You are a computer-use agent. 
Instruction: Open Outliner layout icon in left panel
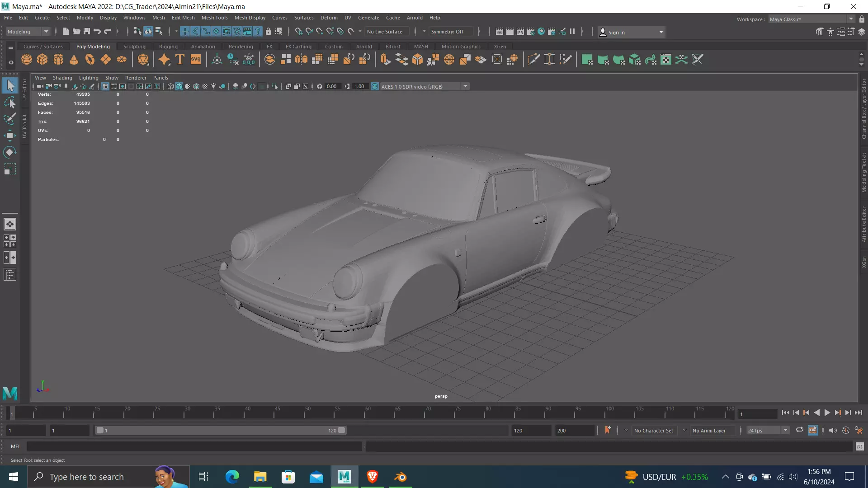pos(10,274)
